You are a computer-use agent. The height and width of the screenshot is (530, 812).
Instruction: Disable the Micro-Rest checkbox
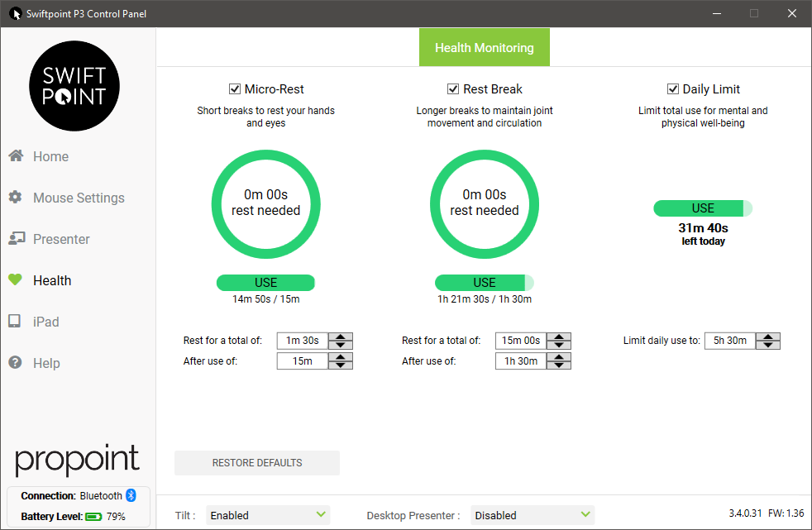point(235,89)
